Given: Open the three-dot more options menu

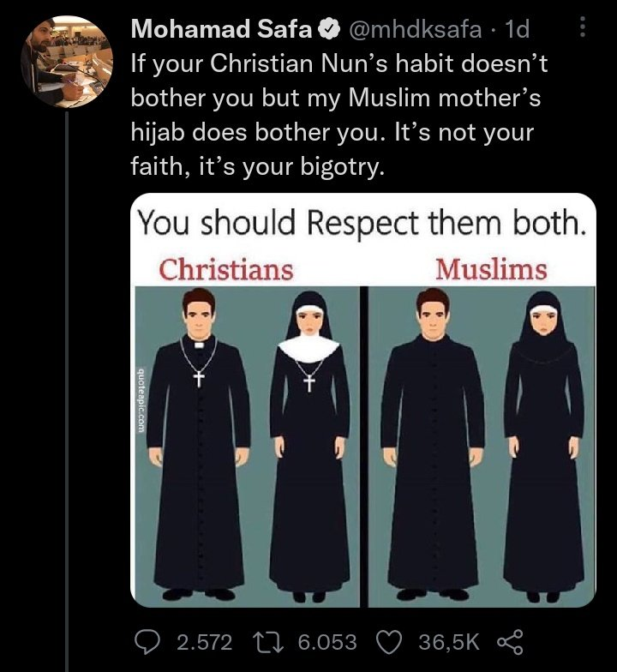Looking at the screenshot, I should tap(583, 27).
